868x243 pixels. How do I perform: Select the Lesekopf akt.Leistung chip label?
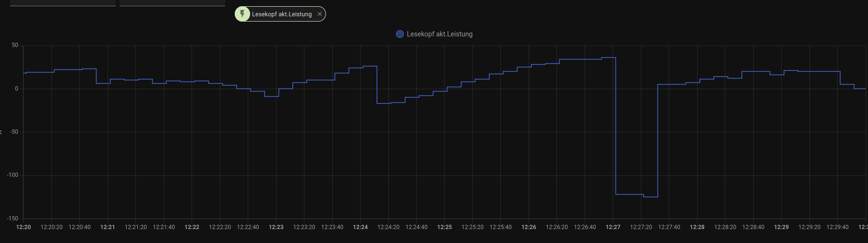point(282,14)
